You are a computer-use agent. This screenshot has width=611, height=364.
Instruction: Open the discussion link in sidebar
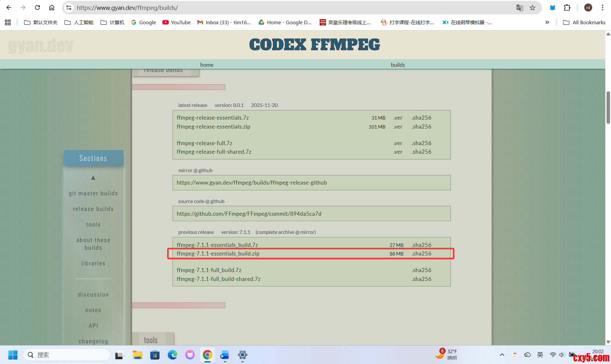(93, 295)
